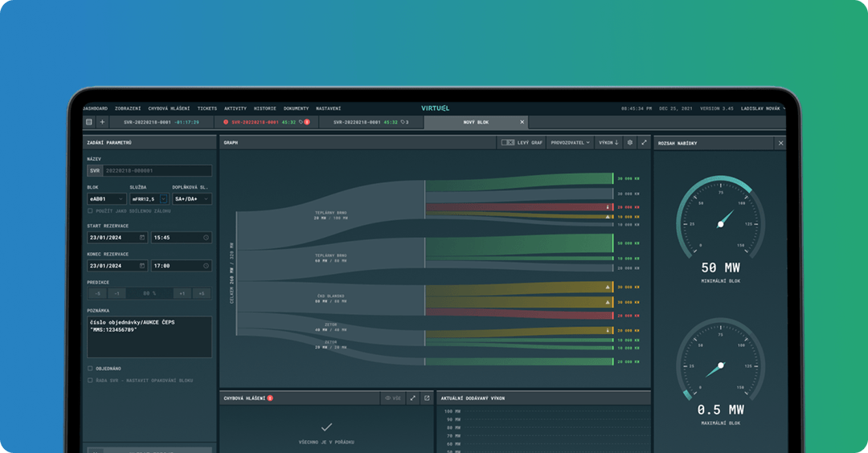Switch to SVR tab with tag count 3

[x=371, y=122]
